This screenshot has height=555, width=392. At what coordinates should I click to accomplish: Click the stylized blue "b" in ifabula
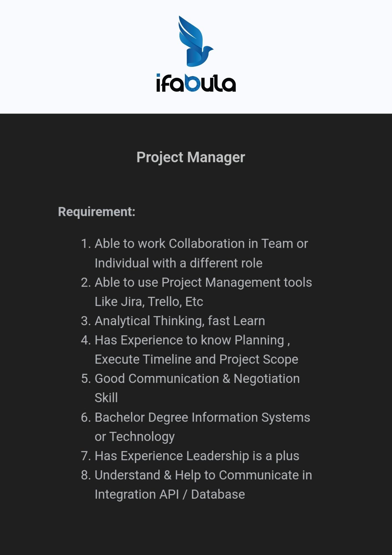[x=192, y=83]
